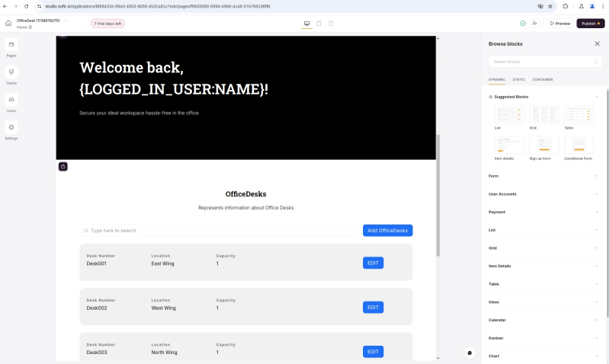
Task: Switch to desktop view preview
Action: (x=307, y=24)
